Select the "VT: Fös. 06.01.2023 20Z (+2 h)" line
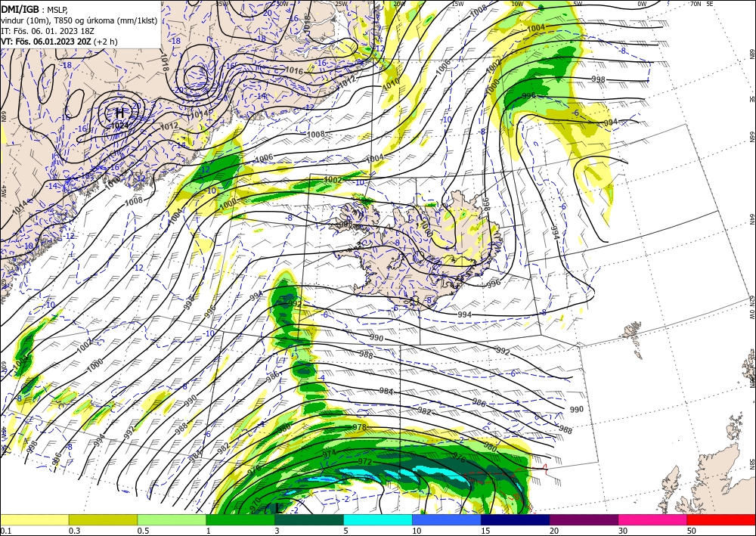Viewport: 756px width, 536px height. (x=59, y=42)
